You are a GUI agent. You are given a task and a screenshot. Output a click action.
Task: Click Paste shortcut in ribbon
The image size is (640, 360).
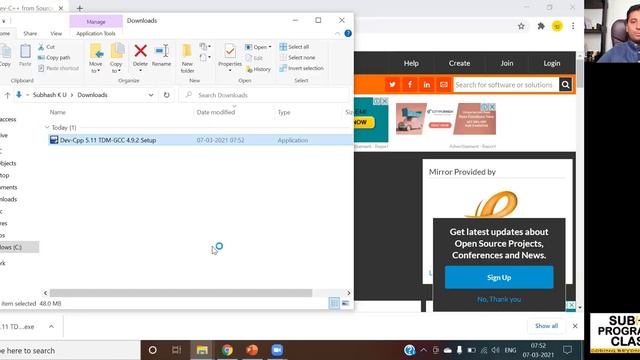(x=58, y=68)
